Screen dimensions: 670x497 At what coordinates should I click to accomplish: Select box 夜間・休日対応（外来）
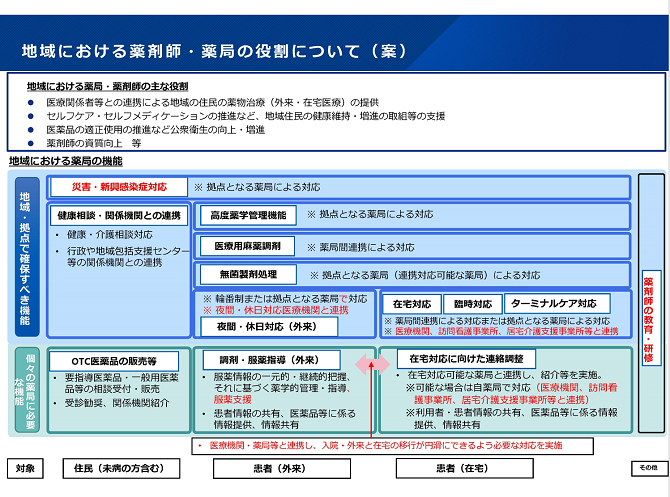(x=269, y=326)
